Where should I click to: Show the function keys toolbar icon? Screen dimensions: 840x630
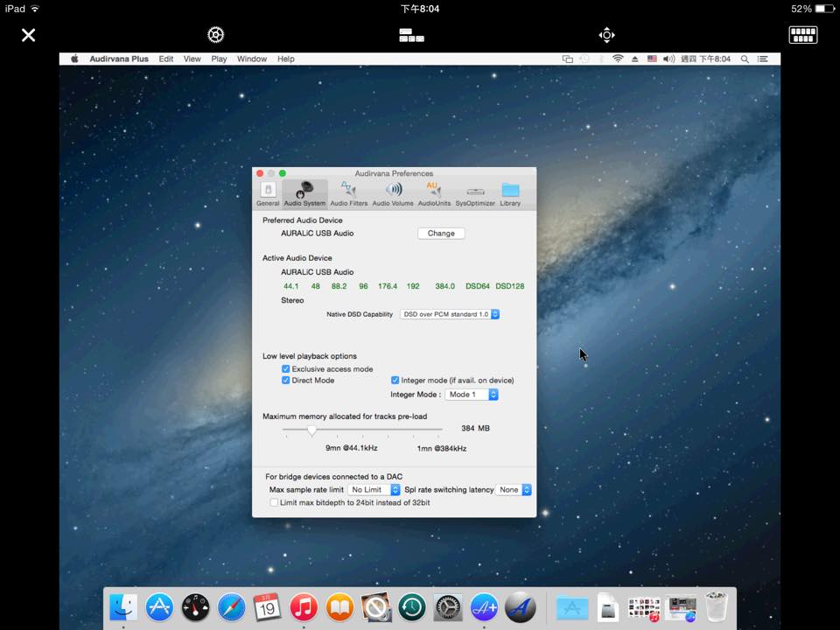click(411, 35)
